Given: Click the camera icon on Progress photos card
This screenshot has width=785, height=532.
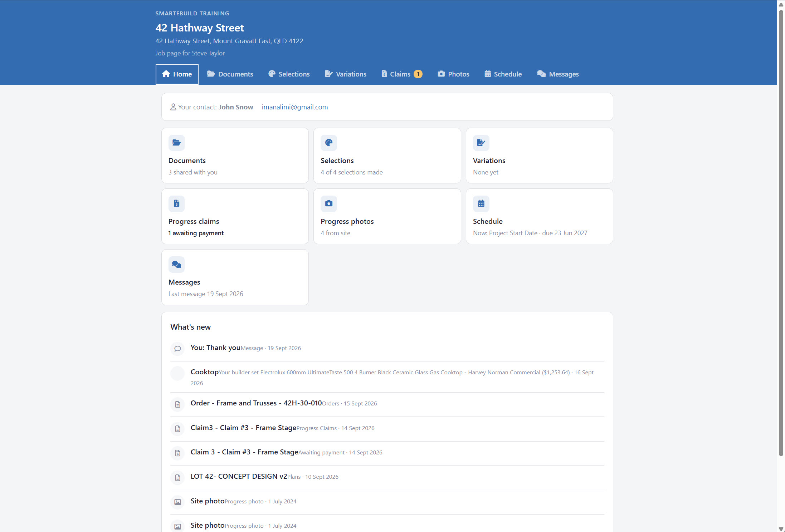Looking at the screenshot, I should [x=329, y=204].
